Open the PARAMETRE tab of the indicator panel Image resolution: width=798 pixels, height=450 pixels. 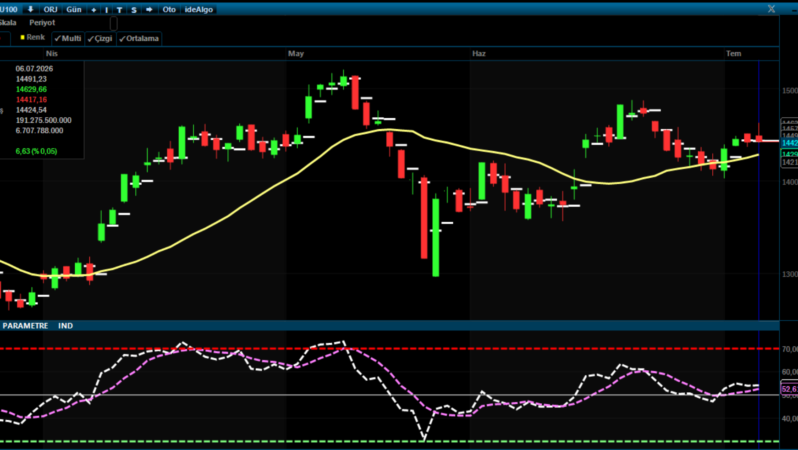tap(25, 326)
